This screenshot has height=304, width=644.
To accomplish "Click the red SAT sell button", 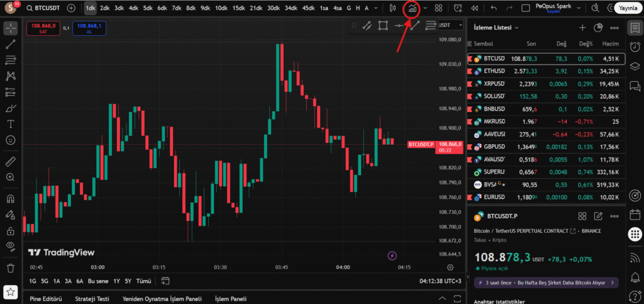I will tap(43, 28).
